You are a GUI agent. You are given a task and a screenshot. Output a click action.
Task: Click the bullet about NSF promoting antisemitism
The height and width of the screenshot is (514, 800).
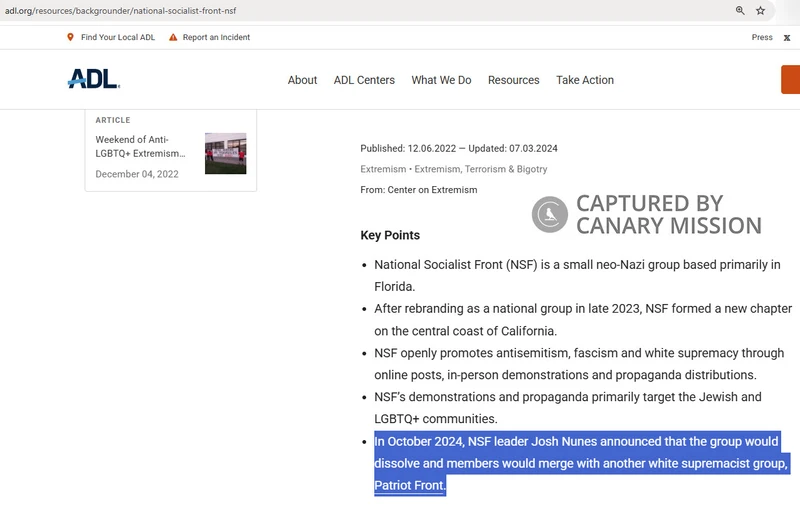click(x=579, y=364)
